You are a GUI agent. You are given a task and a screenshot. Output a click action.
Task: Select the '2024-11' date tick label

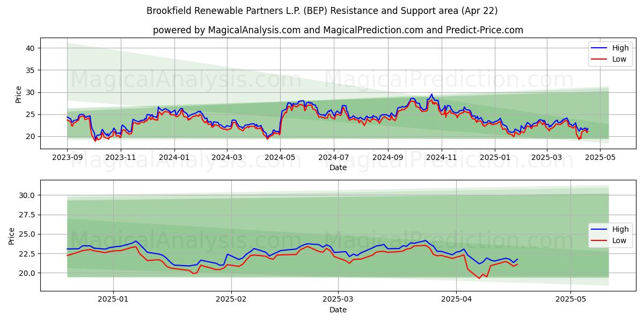442,158
